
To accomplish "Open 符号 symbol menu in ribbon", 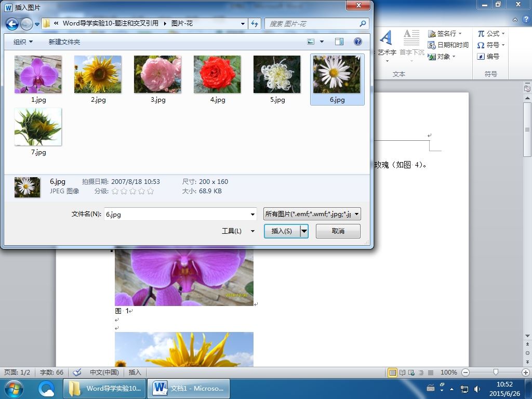I will 491,45.
